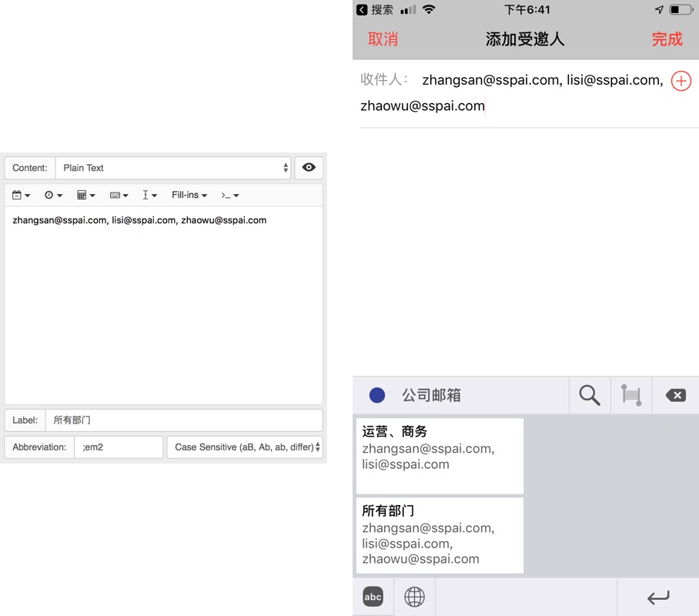Tap 完成 to finish adding invitees

point(667,39)
